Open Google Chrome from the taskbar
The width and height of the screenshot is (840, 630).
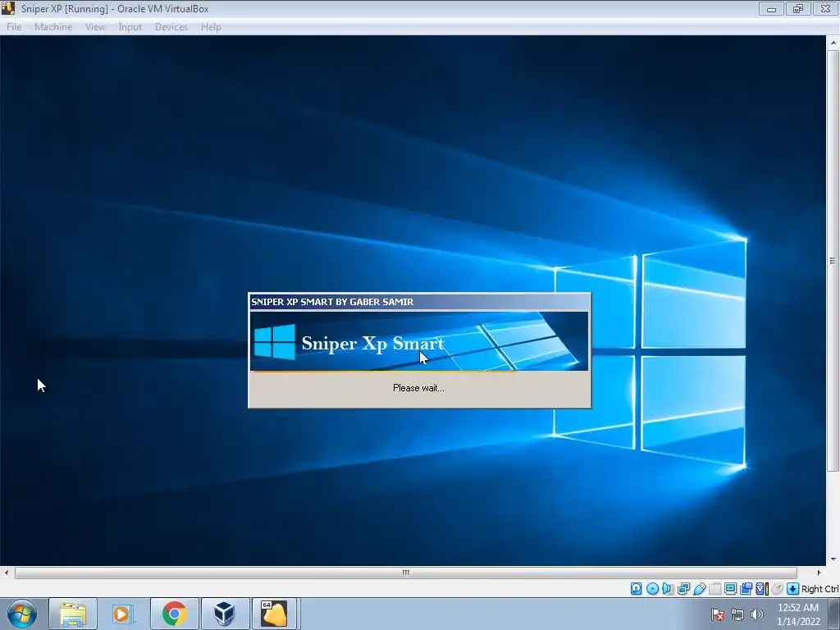click(174, 614)
